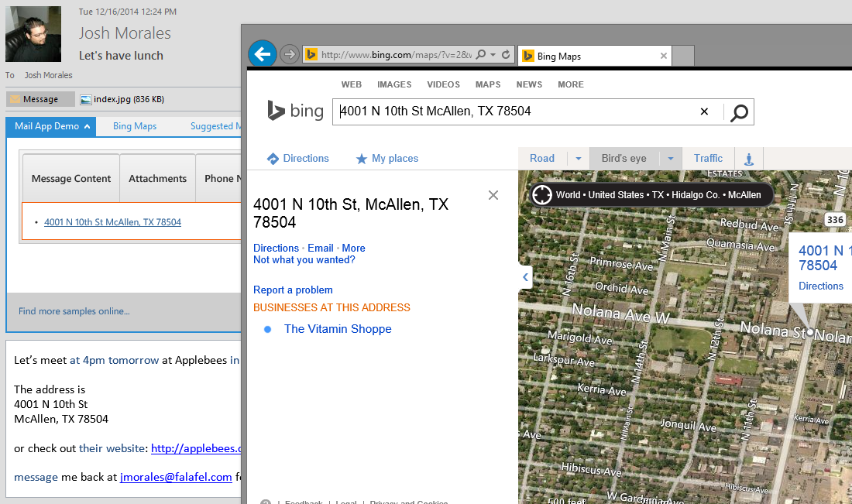
Task: Click the Bing logo
Action: [x=295, y=111]
